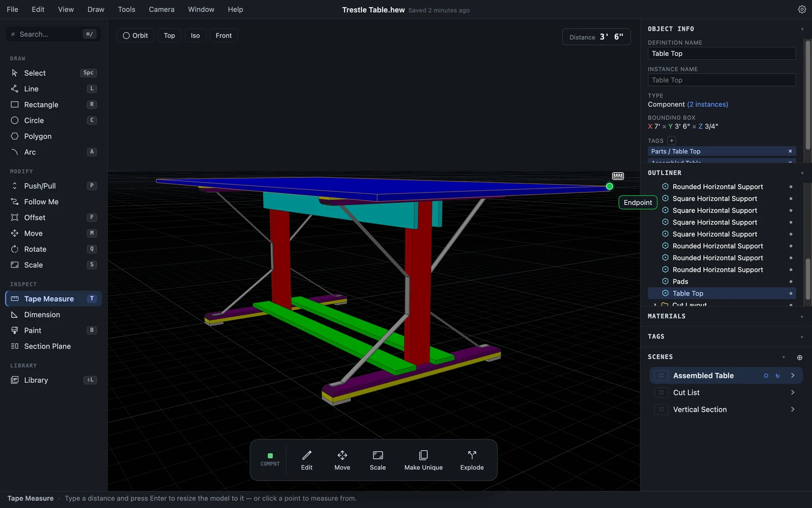Collapse the Outliner panel
Screen dimensions: 812x508
[x=802, y=173]
